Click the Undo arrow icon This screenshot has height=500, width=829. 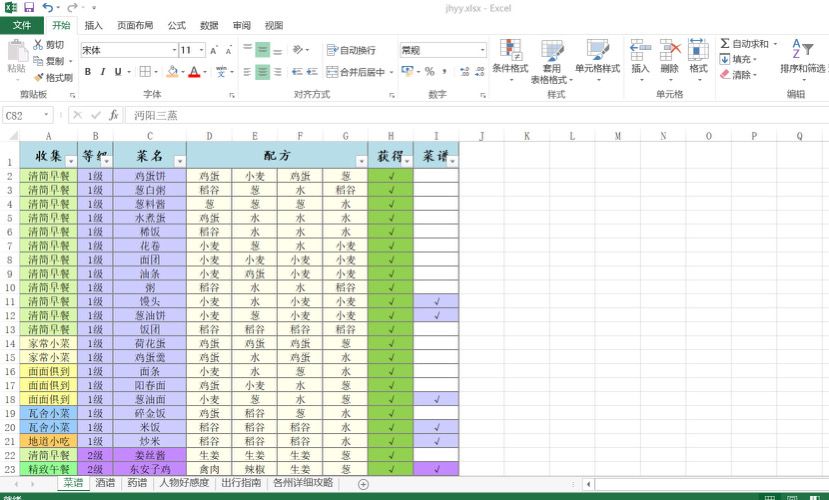point(48,7)
